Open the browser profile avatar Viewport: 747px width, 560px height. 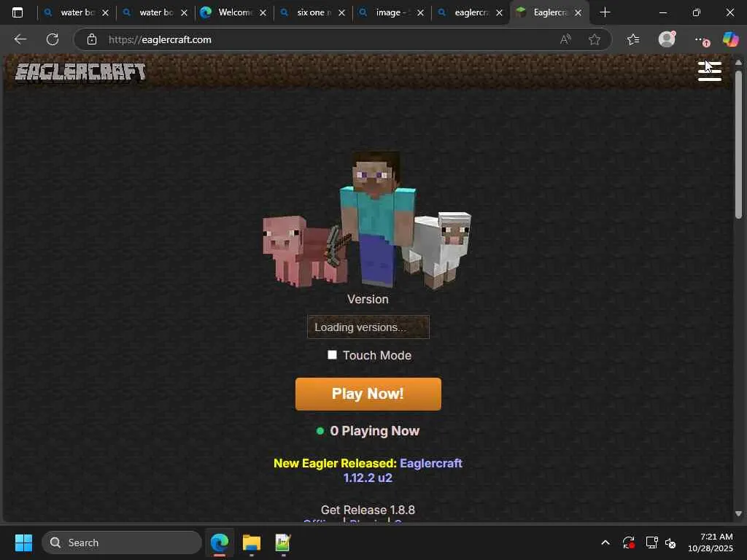pos(667,39)
